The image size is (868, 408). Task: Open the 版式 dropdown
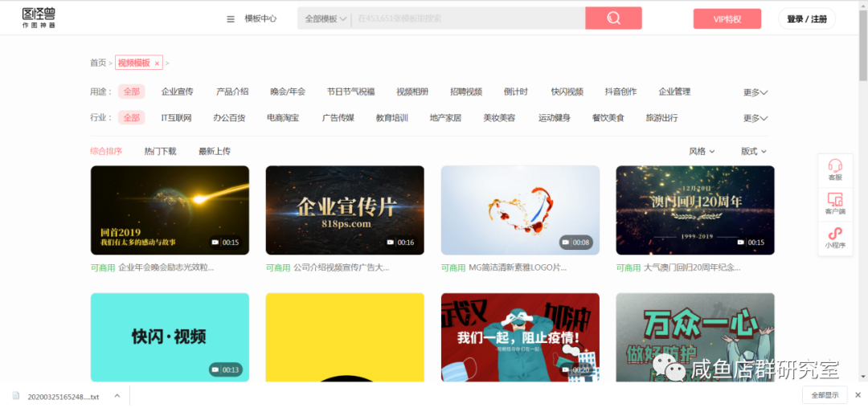coord(753,152)
